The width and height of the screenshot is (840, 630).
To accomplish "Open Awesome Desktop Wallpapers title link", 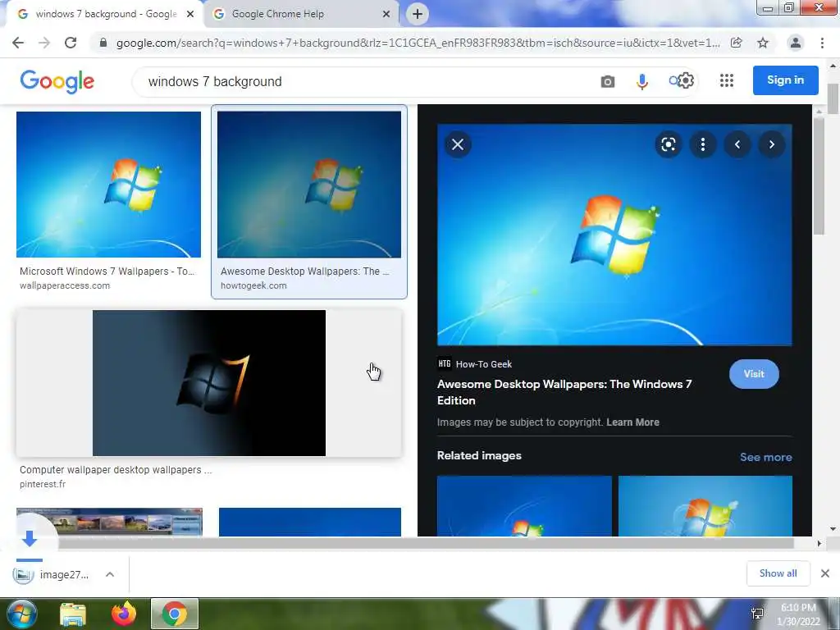I will click(564, 392).
